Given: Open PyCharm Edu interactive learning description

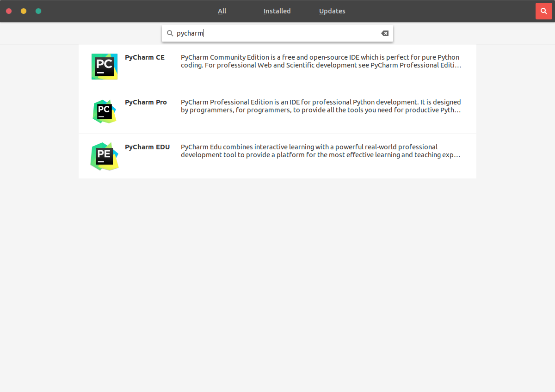Looking at the screenshot, I should [321, 151].
